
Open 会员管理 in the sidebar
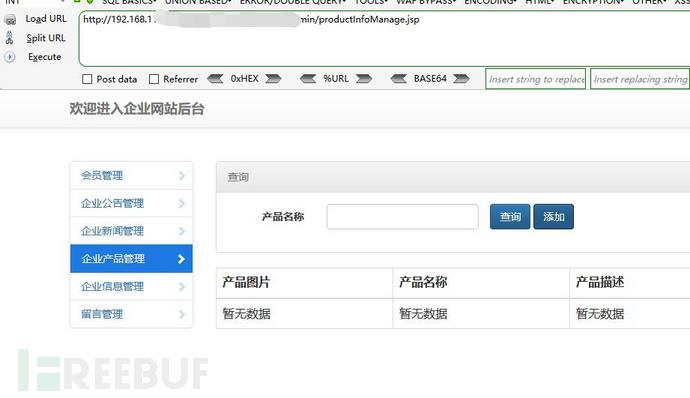tap(131, 176)
